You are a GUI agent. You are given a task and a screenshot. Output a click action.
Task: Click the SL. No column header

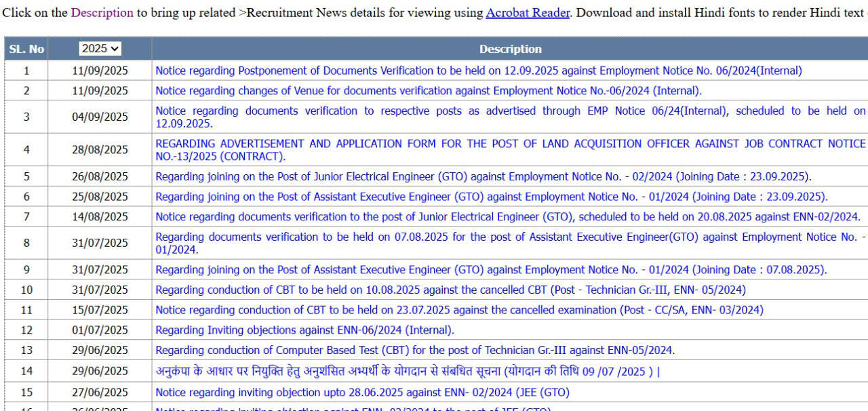point(26,49)
